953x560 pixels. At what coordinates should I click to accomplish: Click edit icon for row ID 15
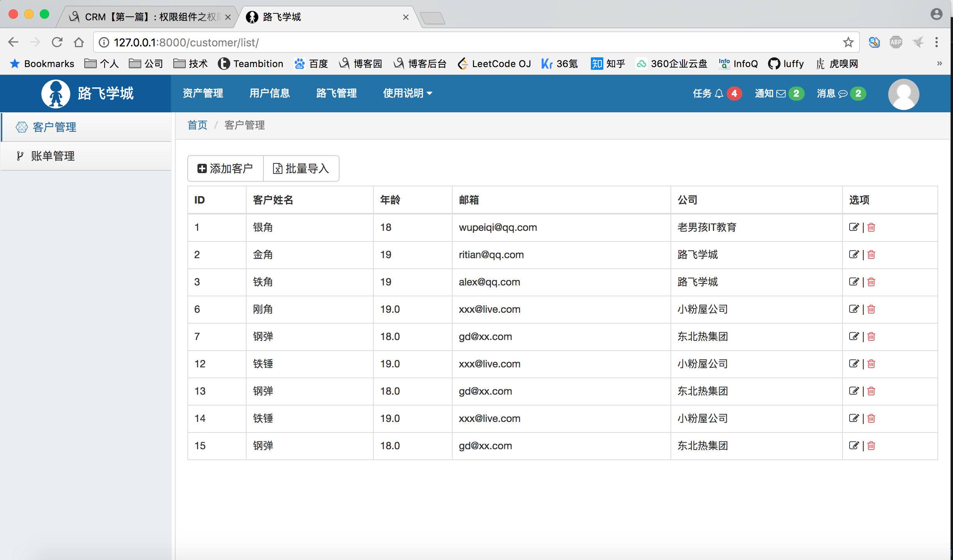[x=853, y=445]
